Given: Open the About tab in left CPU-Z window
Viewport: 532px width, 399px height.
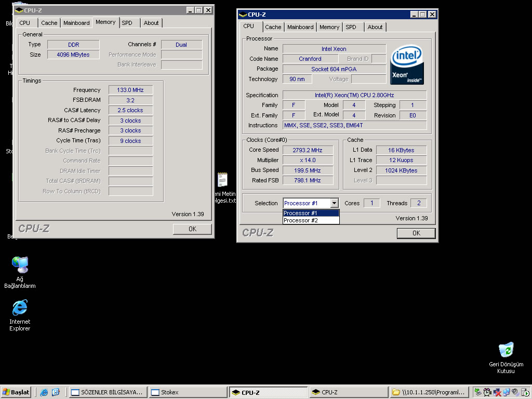Looking at the screenshot, I should click(151, 23).
